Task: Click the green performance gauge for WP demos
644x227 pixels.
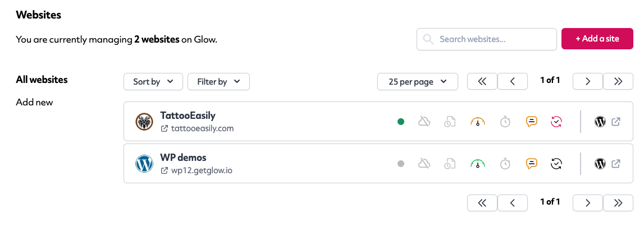Action: 478,164
